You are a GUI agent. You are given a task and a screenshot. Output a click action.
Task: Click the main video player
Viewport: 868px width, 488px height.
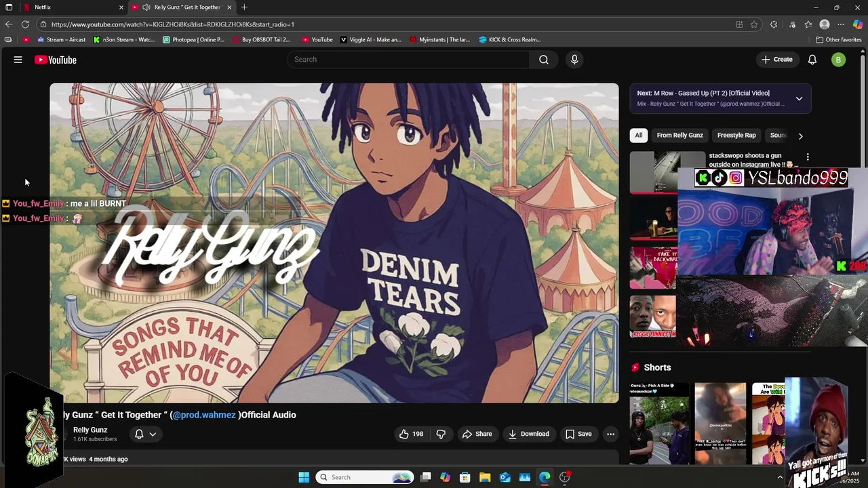[x=334, y=243]
